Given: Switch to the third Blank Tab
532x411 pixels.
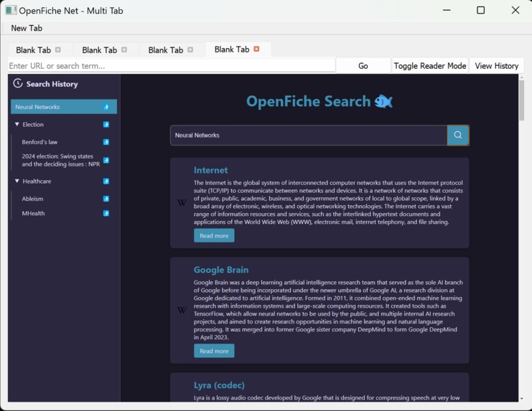Looking at the screenshot, I should pos(166,50).
